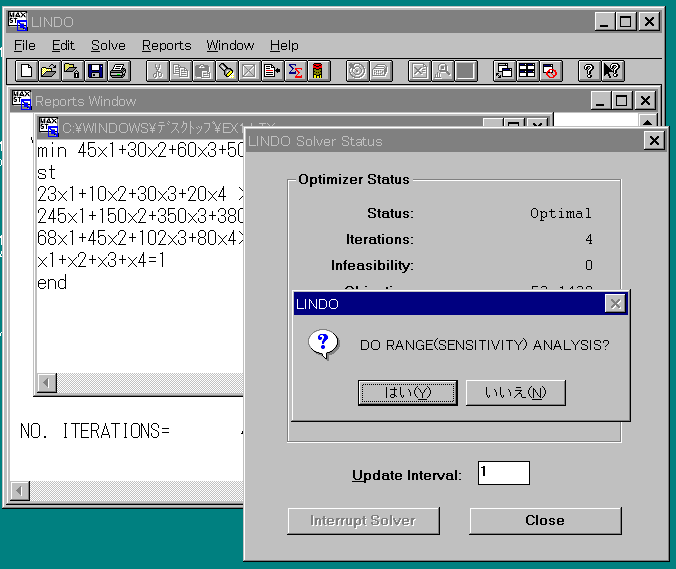The height and width of the screenshot is (569, 676).
Task: Activate context help arrow-question icon
Action: pos(612,71)
